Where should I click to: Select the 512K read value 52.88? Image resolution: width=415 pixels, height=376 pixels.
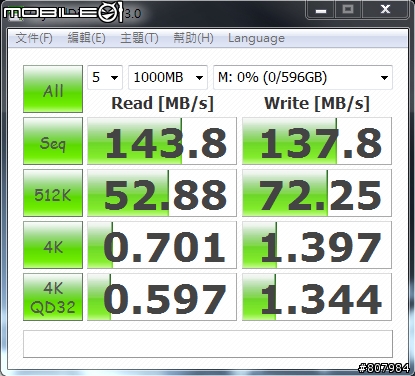162,193
